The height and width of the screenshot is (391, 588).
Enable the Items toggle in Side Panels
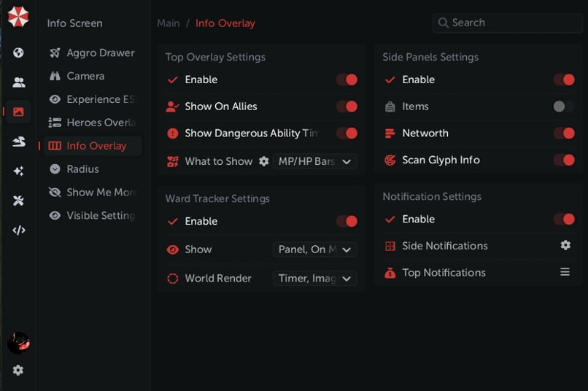563,107
